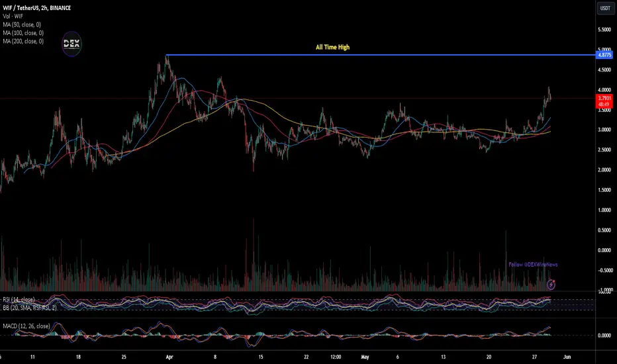Click the 0.0000 MACD axis value
This screenshot has width=617, height=364.
click(x=604, y=336)
